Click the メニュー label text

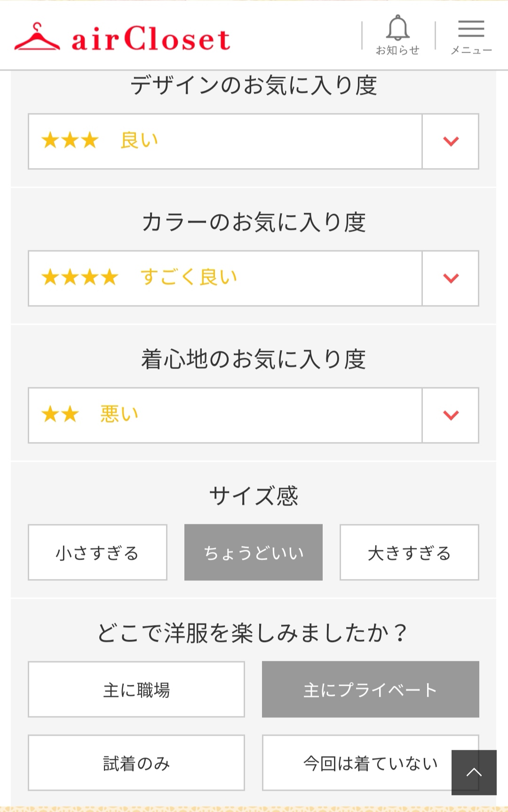(471, 50)
